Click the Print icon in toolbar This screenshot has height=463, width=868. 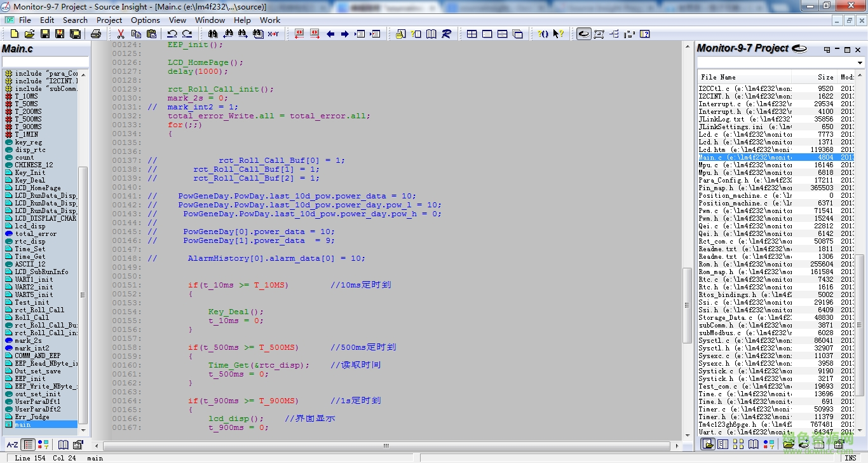coord(96,34)
